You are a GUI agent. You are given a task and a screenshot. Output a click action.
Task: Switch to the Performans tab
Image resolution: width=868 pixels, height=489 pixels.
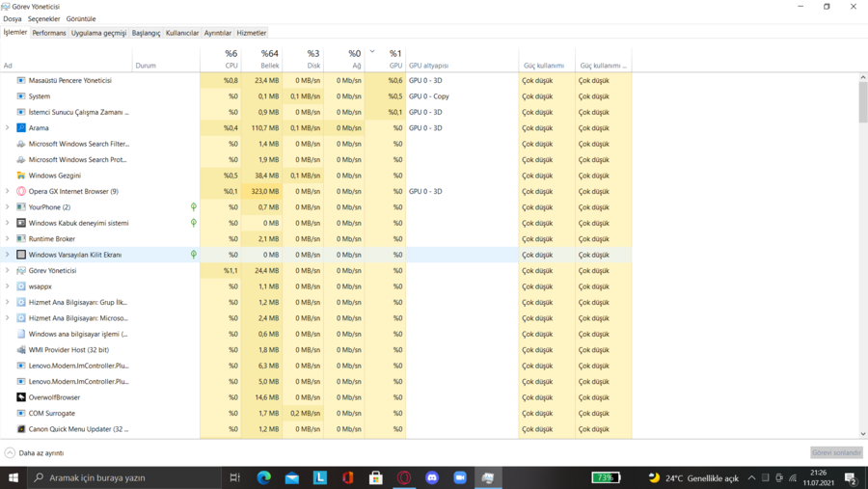click(x=49, y=33)
